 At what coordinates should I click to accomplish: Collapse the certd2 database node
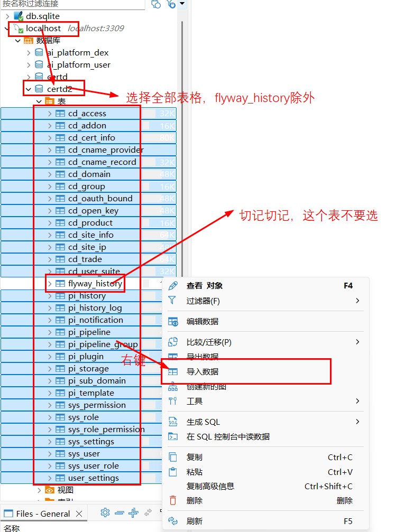[x=28, y=89]
